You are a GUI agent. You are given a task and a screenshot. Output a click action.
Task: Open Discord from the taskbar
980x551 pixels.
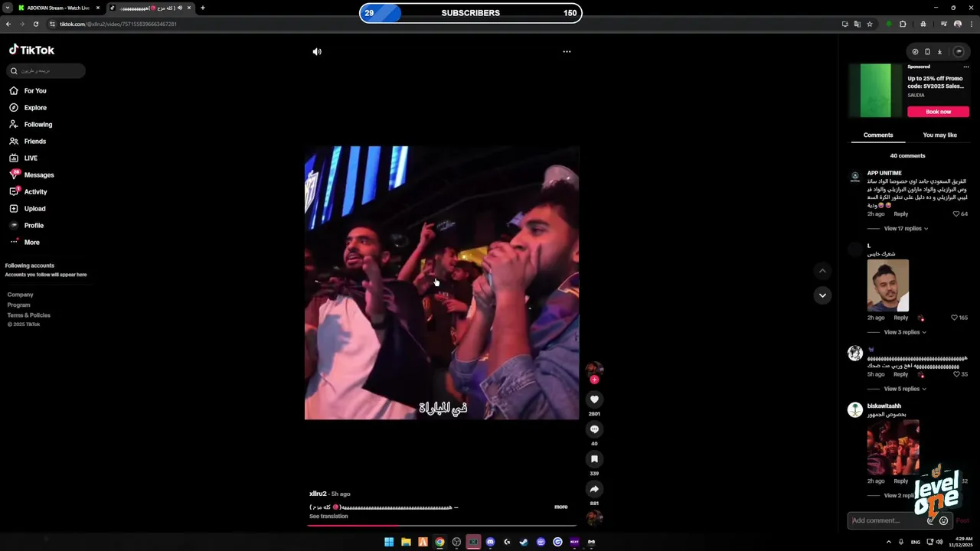pos(490,542)
